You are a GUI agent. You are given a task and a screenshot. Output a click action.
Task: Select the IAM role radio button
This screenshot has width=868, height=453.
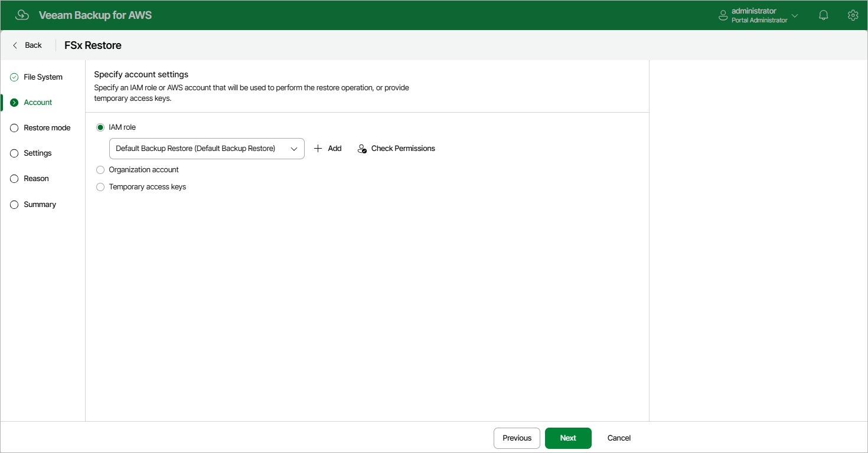[x=100, y=127]
